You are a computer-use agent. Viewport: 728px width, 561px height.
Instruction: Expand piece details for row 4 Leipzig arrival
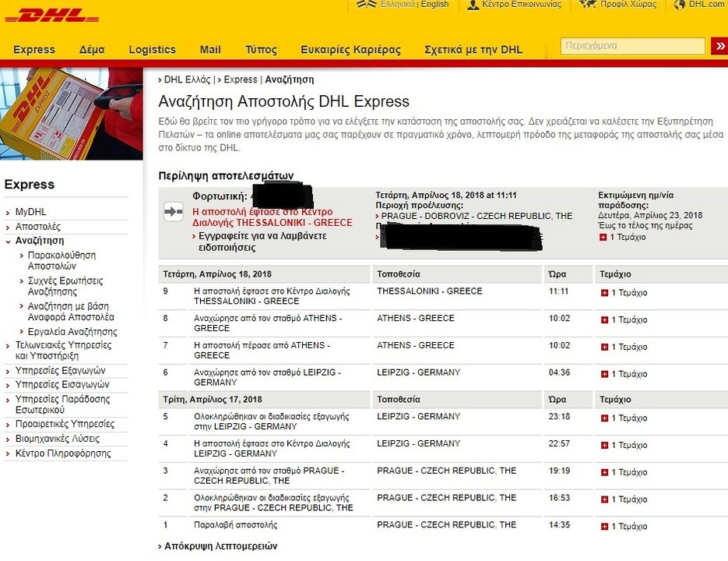point(604,445)
